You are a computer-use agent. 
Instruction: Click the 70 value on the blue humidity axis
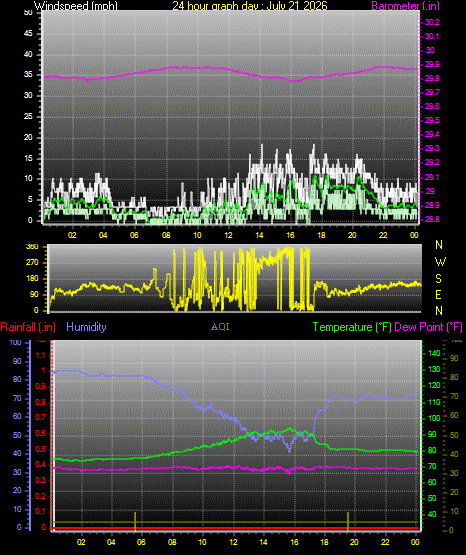(x=17, y=398)
